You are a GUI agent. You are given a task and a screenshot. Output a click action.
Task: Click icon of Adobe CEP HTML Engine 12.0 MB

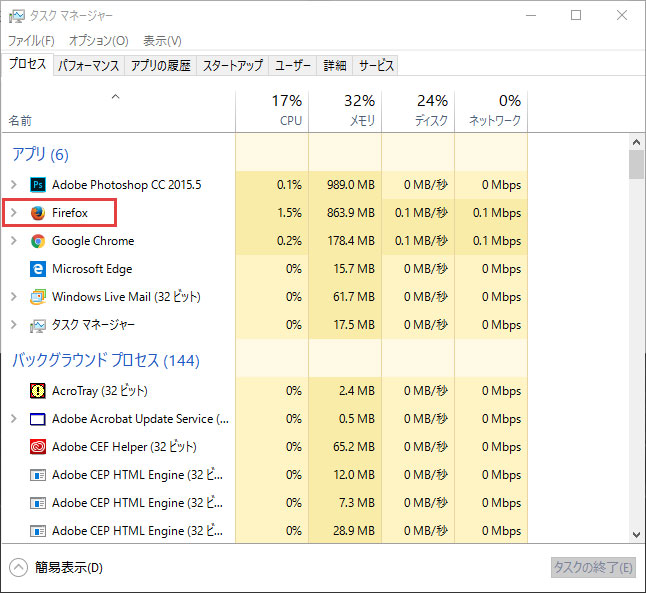point(38,475)
